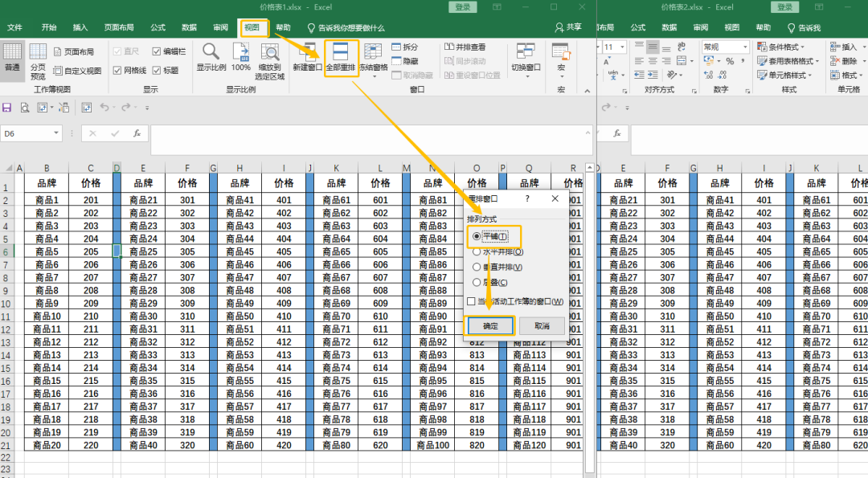Expand Switch Windows (切换窗口) dropdown
Image resolution: width=868 pixels, height=478 pixels.
coord(526,76)
